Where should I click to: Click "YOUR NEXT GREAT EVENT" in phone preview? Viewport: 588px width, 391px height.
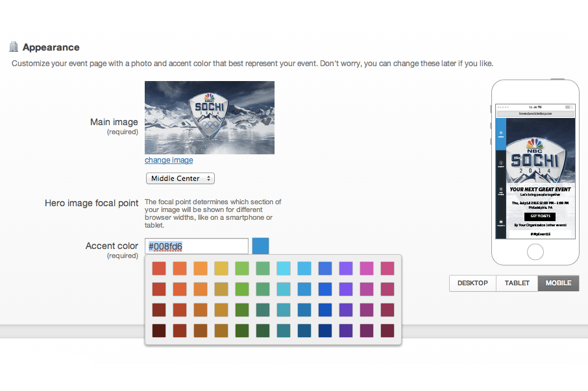[540, 189]
